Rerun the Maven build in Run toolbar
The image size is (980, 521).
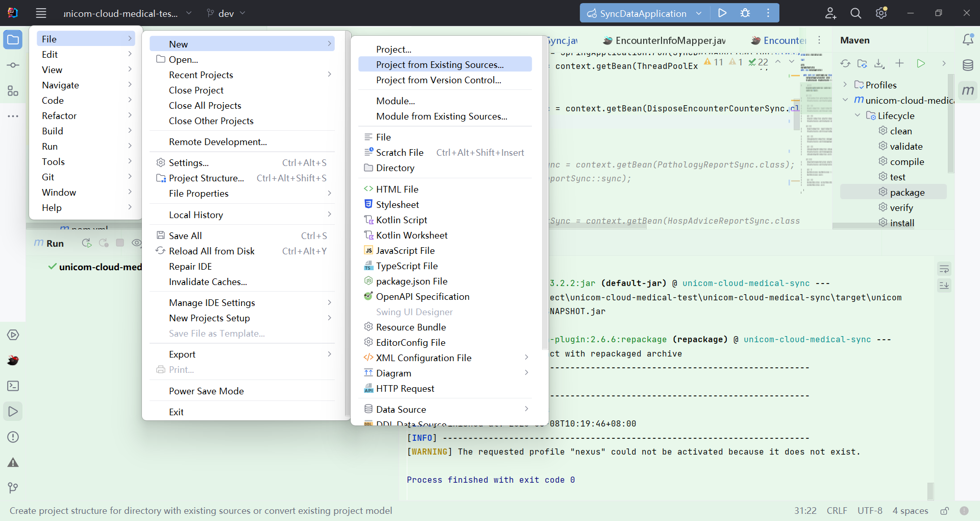tap(87, 243)
